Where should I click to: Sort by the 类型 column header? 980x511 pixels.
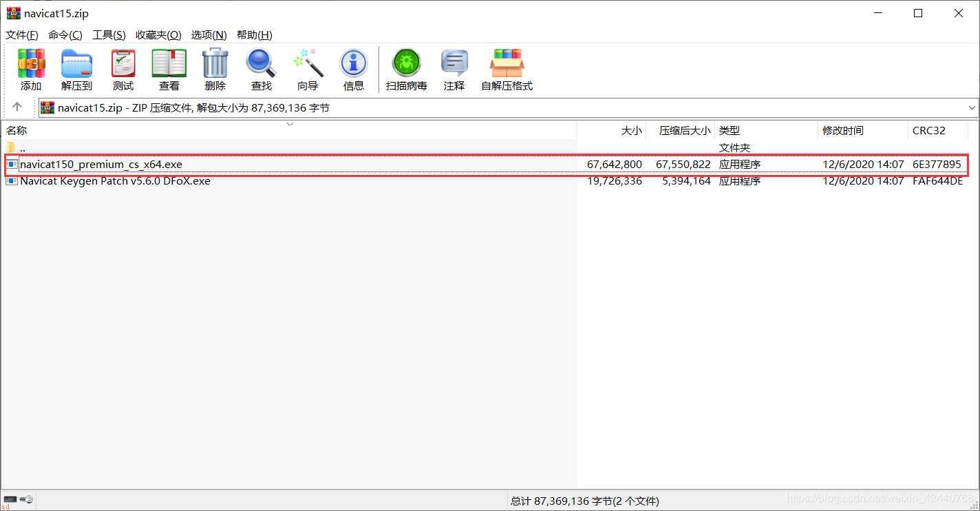pos(767,130)
